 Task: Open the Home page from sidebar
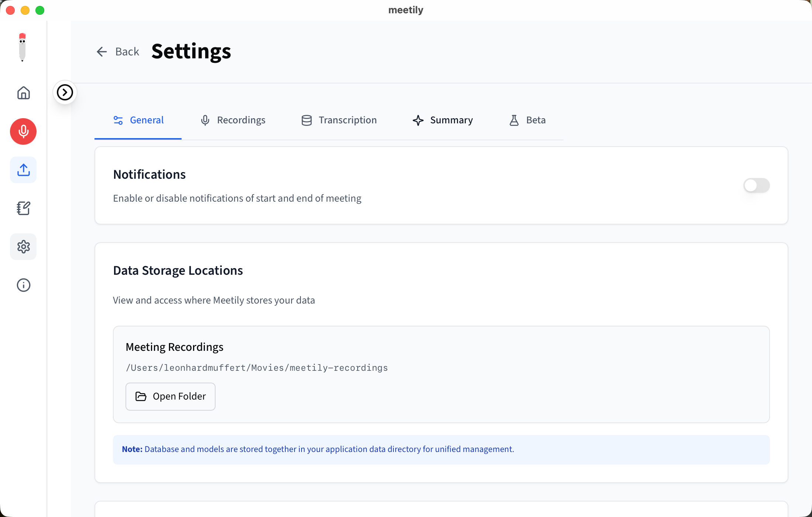pos(23,93)
